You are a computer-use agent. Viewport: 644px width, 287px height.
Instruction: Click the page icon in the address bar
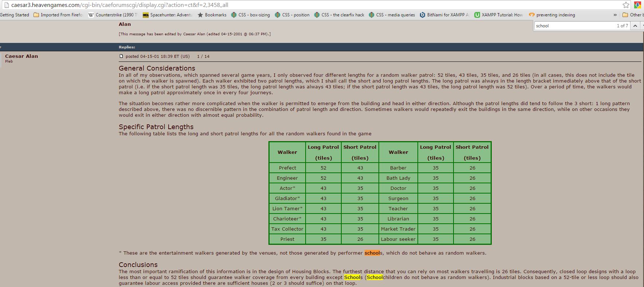click(x=6, y=5)
